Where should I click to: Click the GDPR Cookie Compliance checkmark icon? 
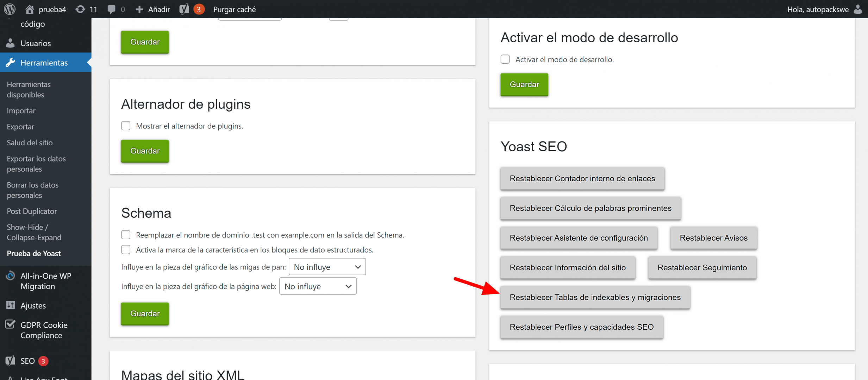click(11, 324)
